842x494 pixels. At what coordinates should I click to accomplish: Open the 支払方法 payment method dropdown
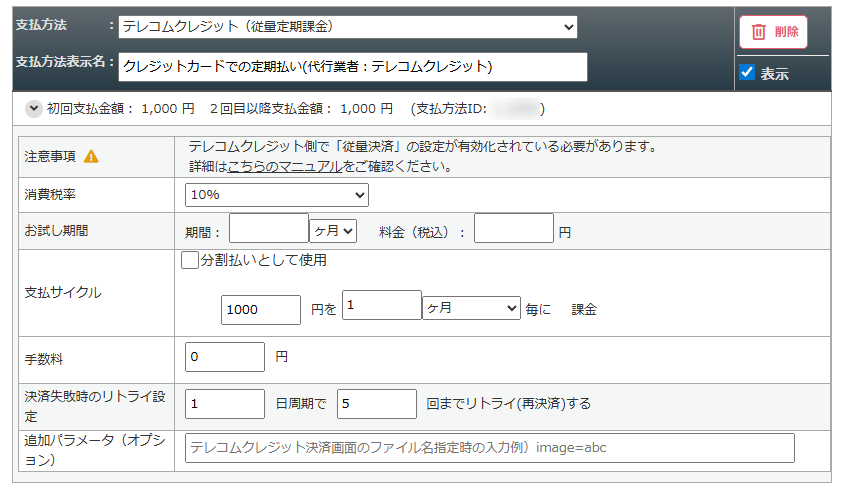(347, 27)
